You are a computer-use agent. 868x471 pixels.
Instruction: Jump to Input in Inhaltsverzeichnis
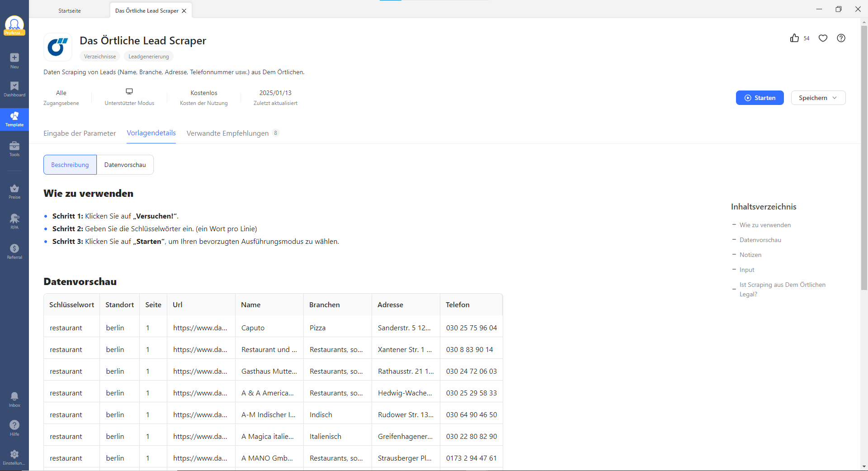click(747, 270)
